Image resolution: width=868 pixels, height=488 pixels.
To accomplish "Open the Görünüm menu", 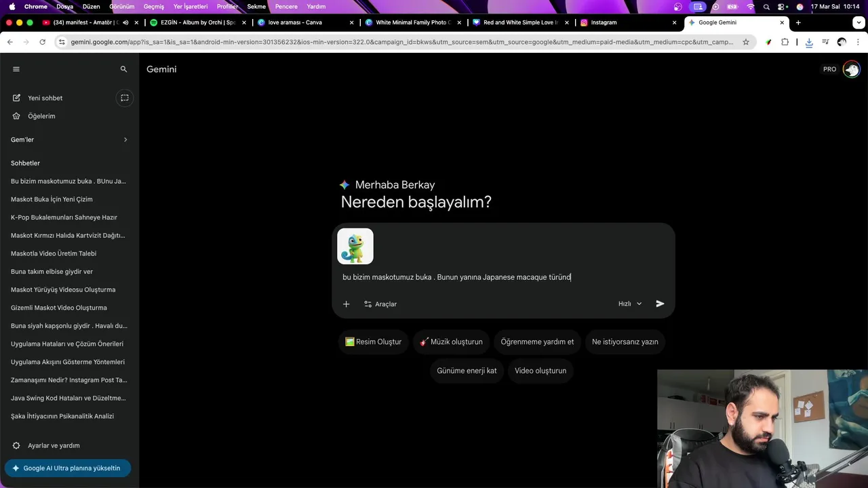I will 122,7.
